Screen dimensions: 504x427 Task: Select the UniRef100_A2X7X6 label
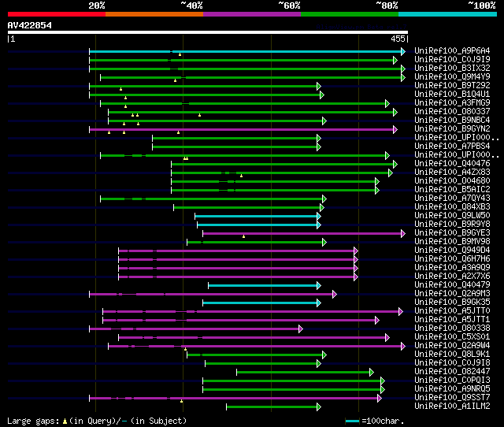pos(452,277)
